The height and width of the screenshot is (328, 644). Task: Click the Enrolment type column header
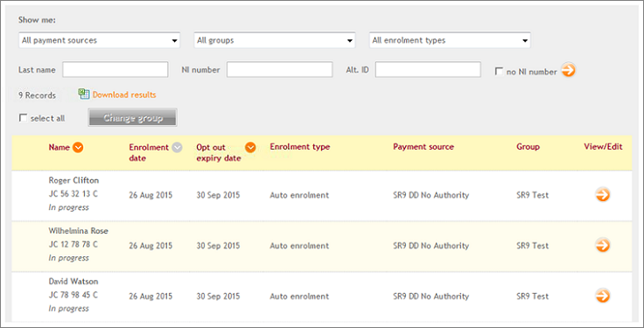click(x=300, y=147)
